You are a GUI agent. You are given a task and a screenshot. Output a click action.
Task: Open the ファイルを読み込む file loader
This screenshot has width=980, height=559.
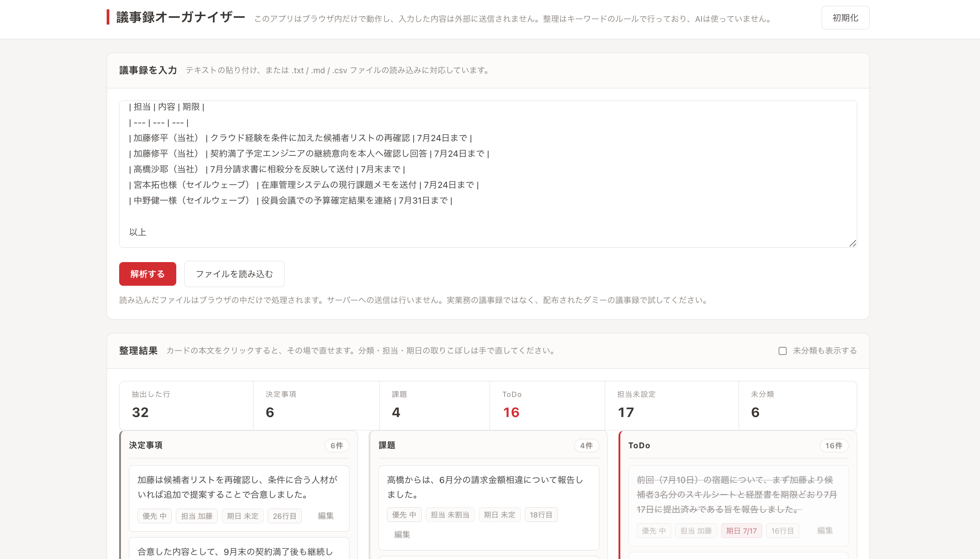pos(234,274)
